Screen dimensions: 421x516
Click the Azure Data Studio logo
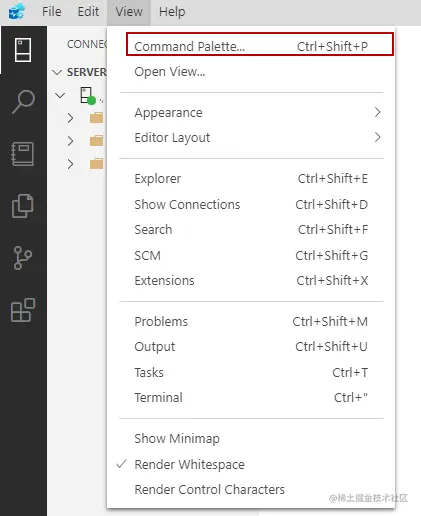(x=17, y=12)
